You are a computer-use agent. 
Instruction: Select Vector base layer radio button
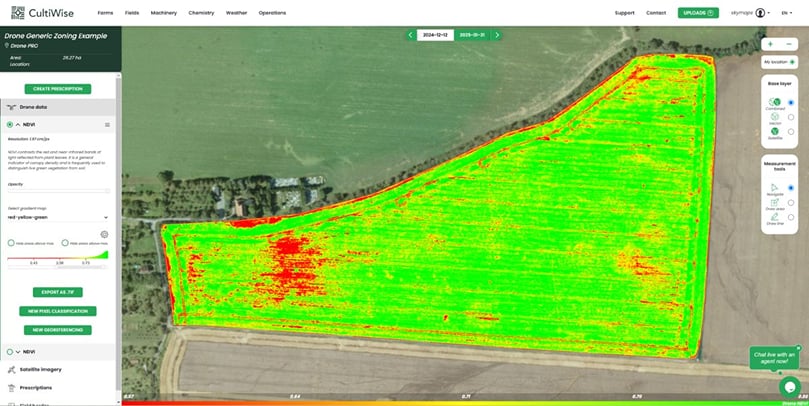click(791, 117)
